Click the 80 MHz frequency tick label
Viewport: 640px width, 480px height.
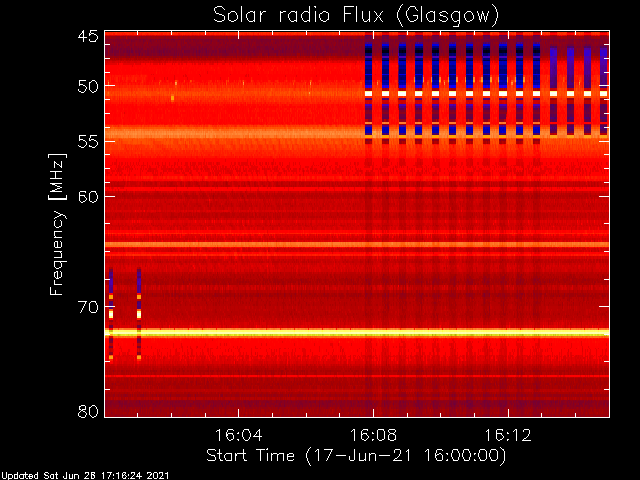click(x=87, y=410)
